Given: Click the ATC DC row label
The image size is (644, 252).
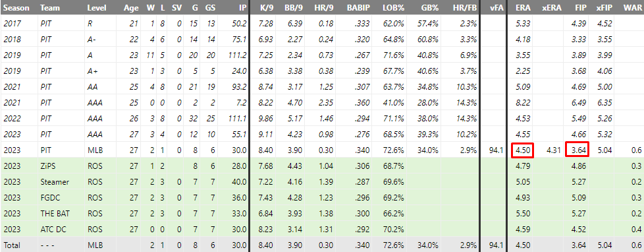Looking at the screenshot, I should pyautogui.click(x=53, y=228).
